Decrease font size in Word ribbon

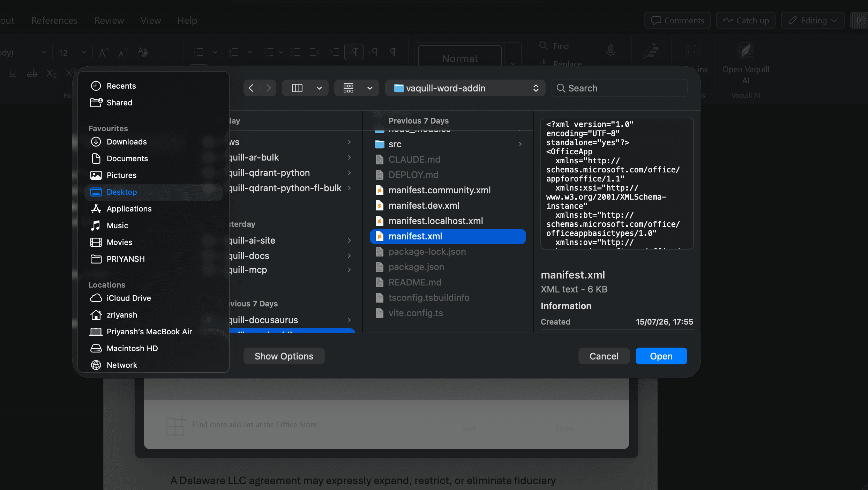[123, 52]
